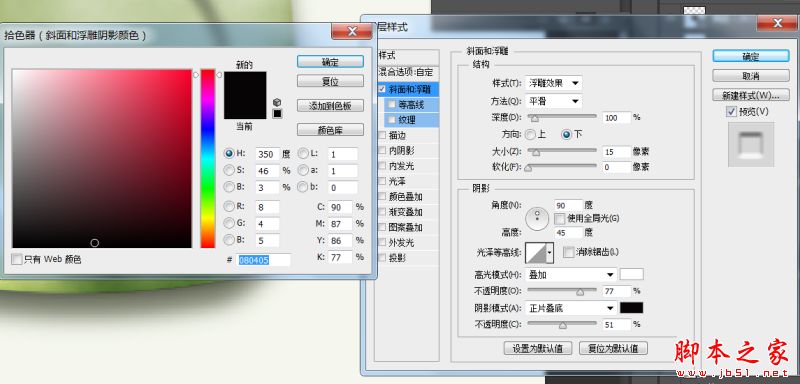This screenshot has width=800, height=384.
Task: Click 确定 in the layer style dialog
Action: [751, 56]
